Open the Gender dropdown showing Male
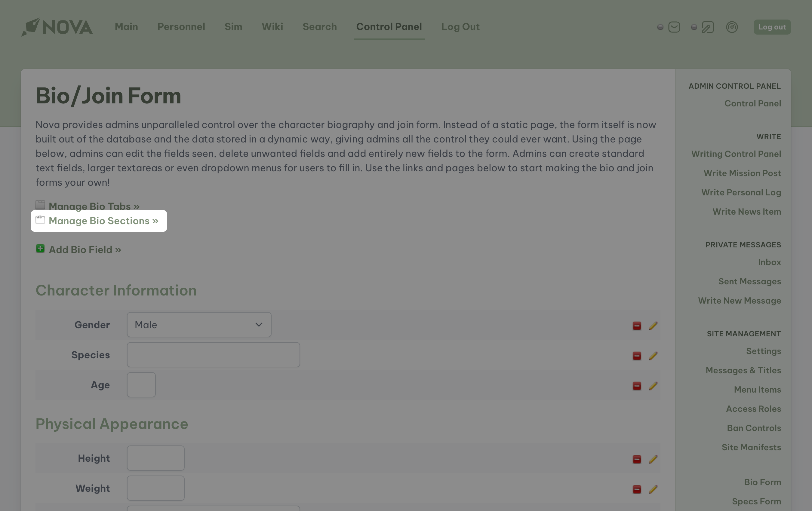Screen dimensions: 812x511 (199, 325)
